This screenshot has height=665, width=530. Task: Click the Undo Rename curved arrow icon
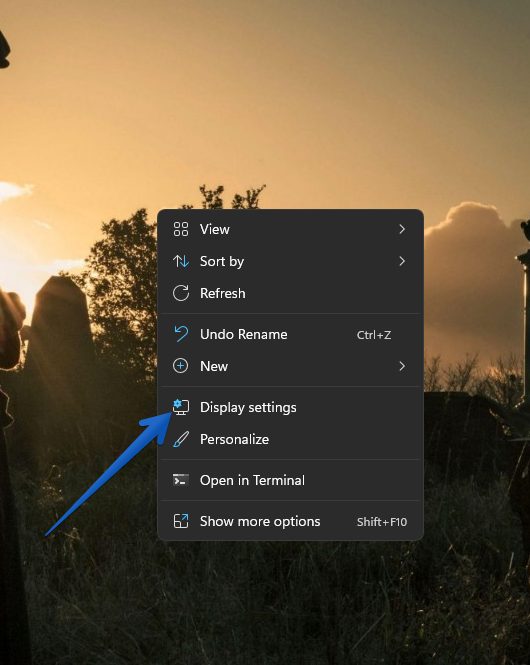(x=181, y=334)
